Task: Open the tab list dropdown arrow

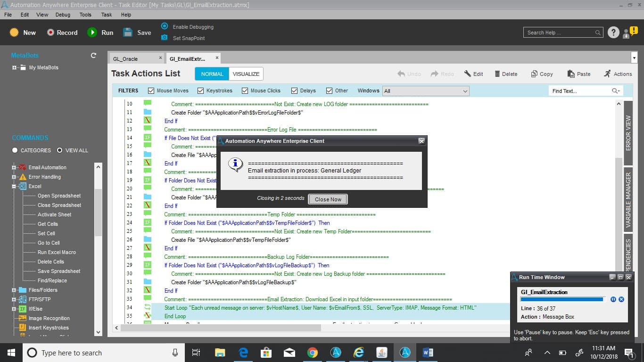Action: point(634,58)
